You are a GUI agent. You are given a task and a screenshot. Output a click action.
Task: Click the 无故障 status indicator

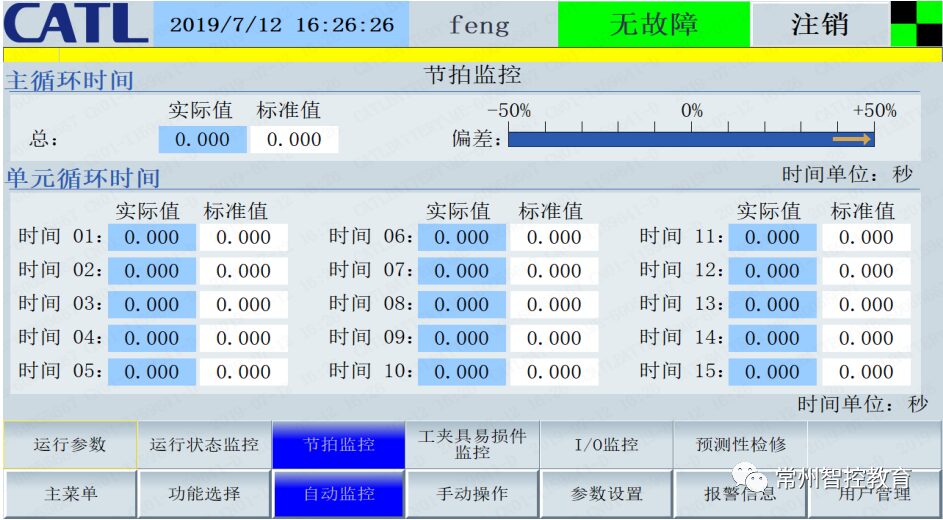coord(654,24)
